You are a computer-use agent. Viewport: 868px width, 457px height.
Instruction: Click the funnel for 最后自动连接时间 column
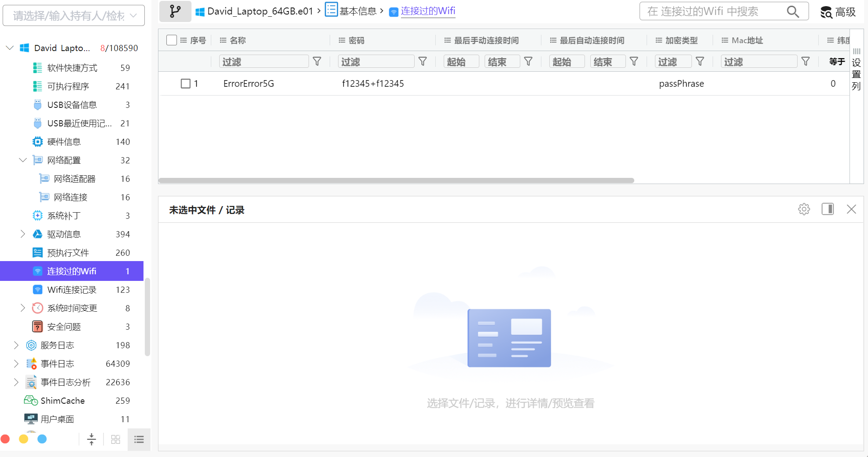[x=634, y=62]
